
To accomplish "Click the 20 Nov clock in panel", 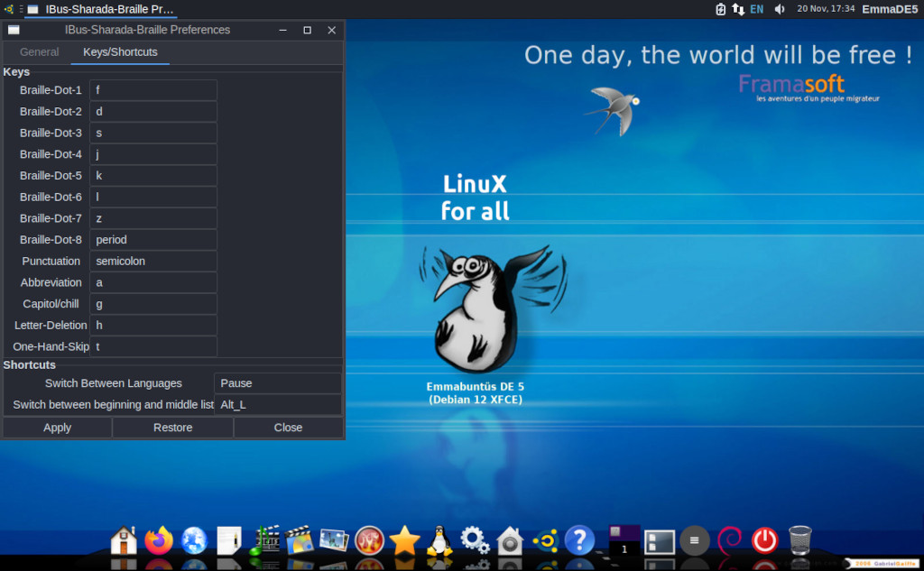I will coord(826,9).
